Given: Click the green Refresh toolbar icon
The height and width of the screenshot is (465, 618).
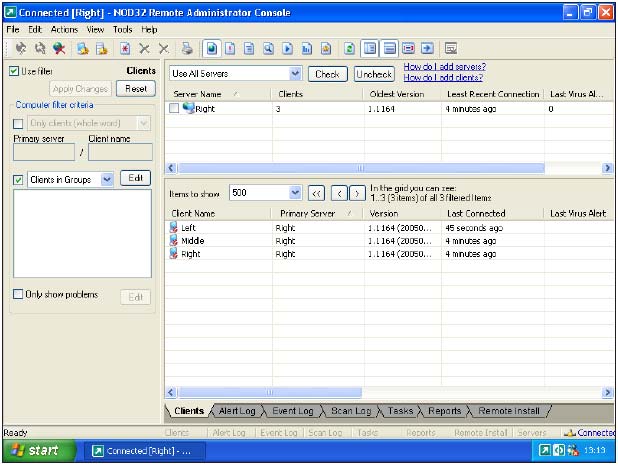Looking at the screenshot, I should point(349,48).
